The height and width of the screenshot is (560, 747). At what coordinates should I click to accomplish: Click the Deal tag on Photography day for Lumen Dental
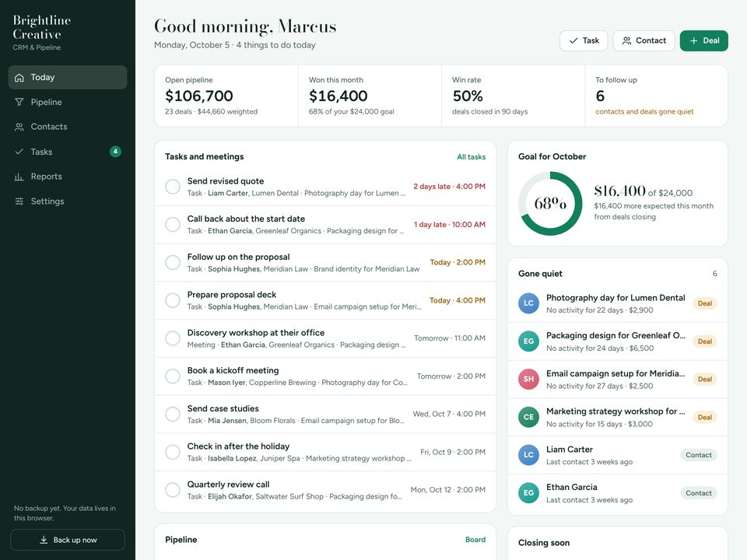point(705,303)
